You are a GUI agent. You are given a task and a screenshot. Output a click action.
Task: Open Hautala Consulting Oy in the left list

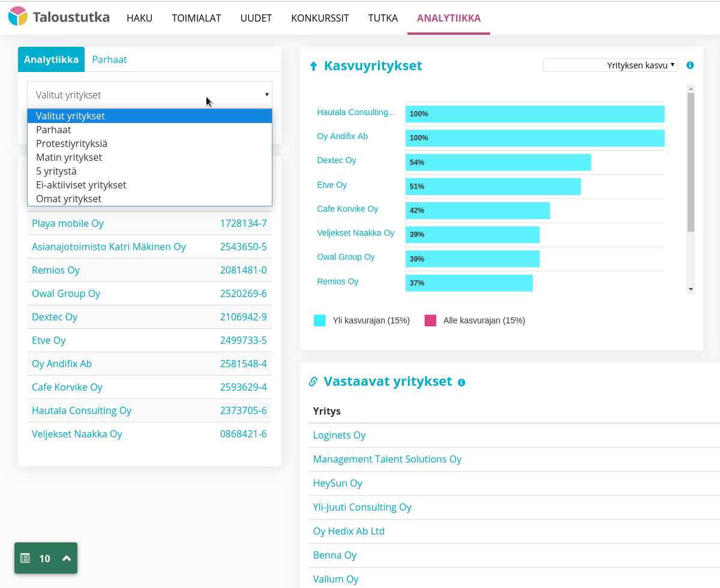click(82, 410)
